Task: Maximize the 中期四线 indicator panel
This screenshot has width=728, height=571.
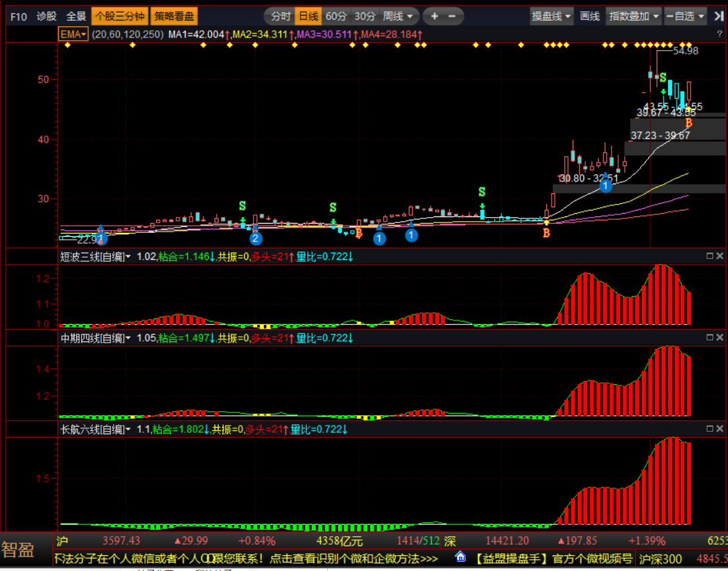Action: (710, 337)
